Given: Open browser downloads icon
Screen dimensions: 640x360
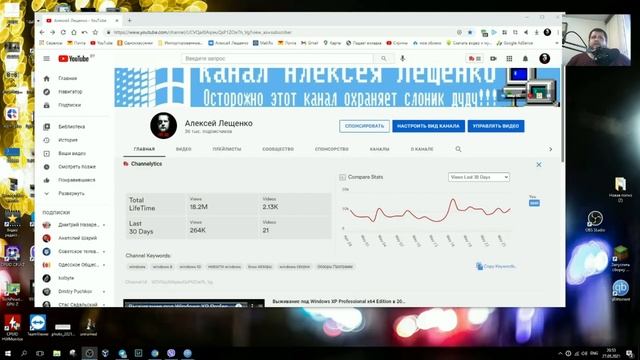Looking at the screenshot, I should [536, 32].
